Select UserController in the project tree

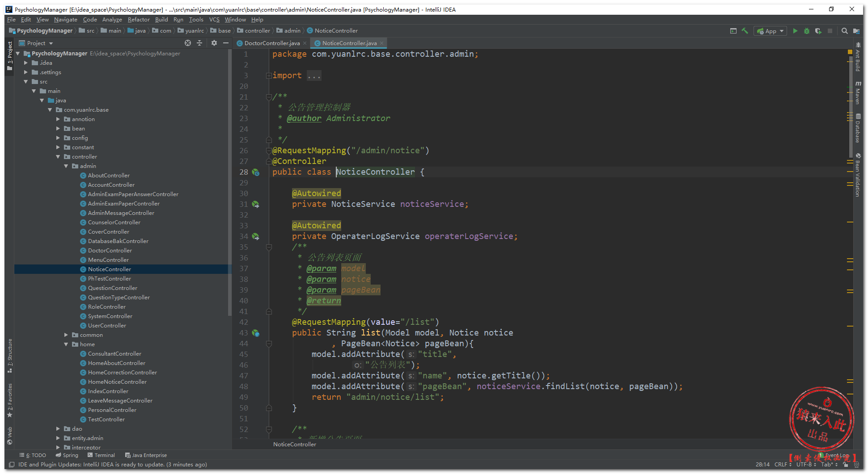pos(107,326)
